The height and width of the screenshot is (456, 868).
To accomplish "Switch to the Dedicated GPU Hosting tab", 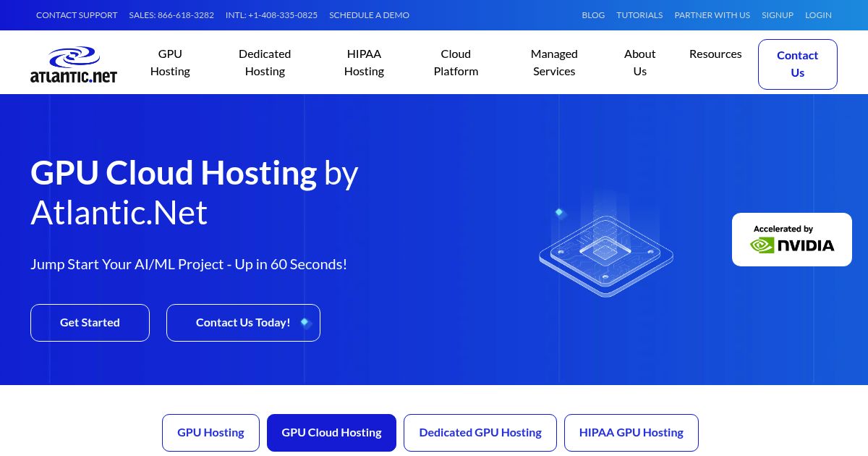I will (480, 432).
